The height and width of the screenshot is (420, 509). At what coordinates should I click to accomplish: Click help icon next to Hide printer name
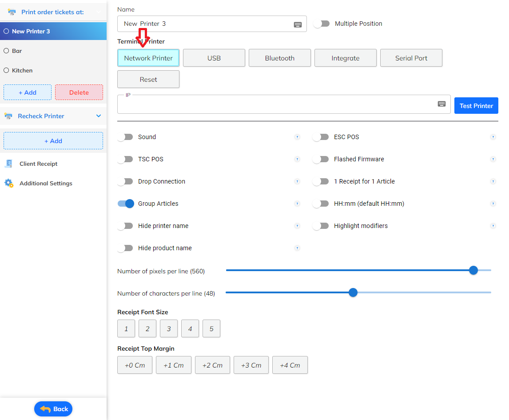pyautogui.click(x=297, y=226)
